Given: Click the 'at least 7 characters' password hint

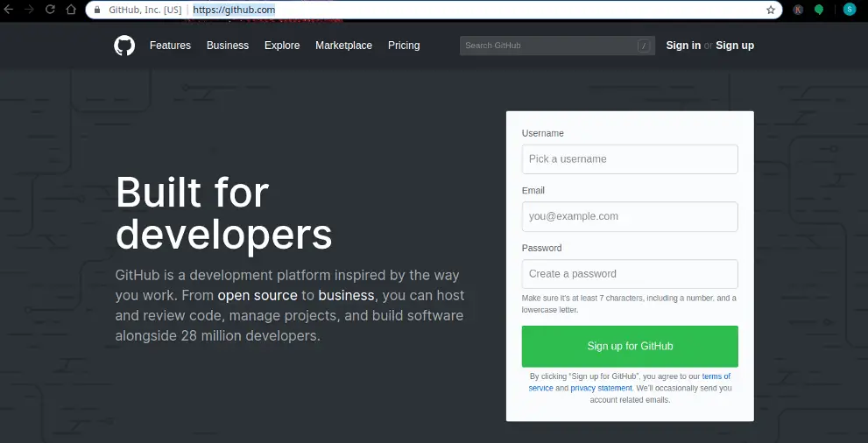Looking at the screenshot, I should coord(629,304).
